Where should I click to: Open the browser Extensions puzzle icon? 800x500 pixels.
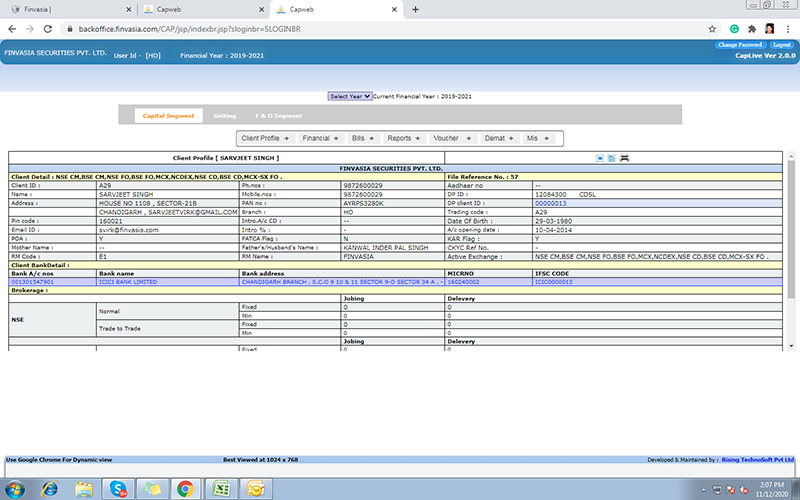[x=752, y=29]
